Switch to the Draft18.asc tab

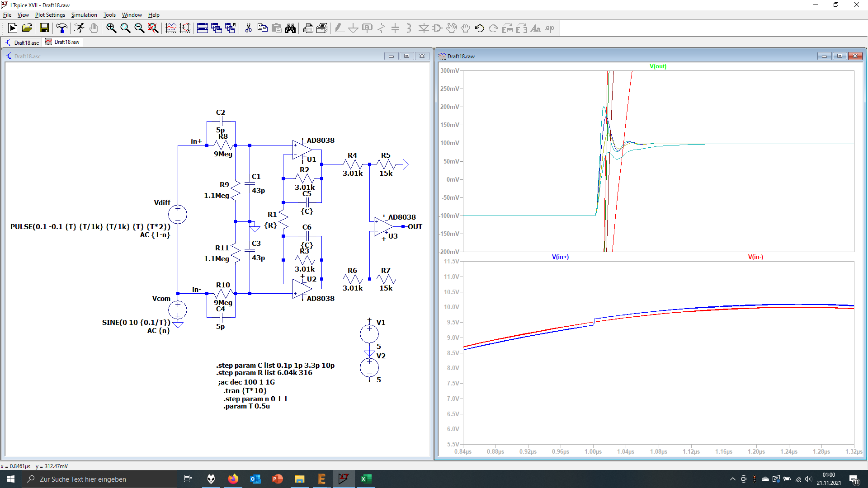coord(22,42)
